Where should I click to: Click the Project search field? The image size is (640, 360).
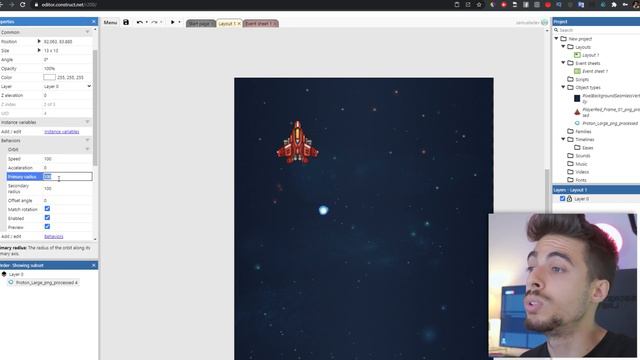pyautogui.click(x=598, y=30)
